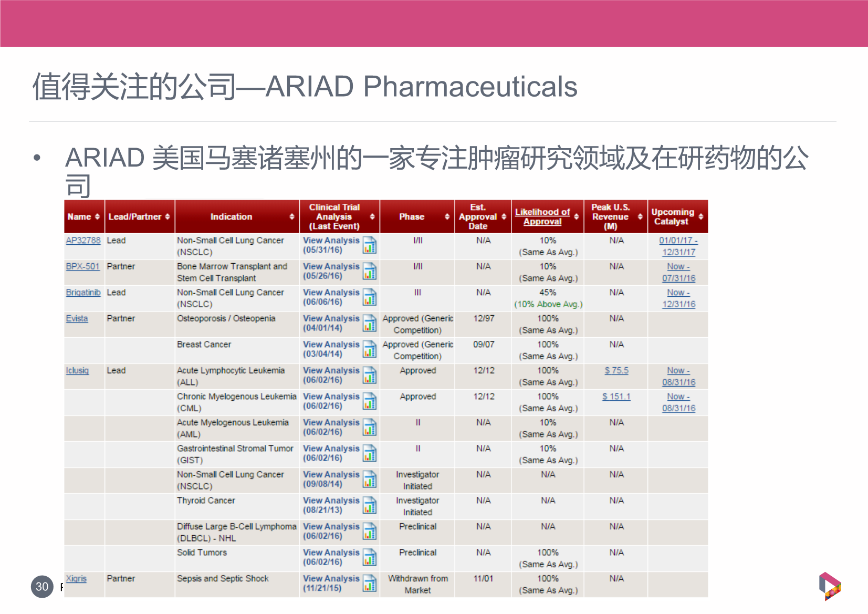
Task: Open the $ 151.1 peak revenue link
Action: pos(616,397)
